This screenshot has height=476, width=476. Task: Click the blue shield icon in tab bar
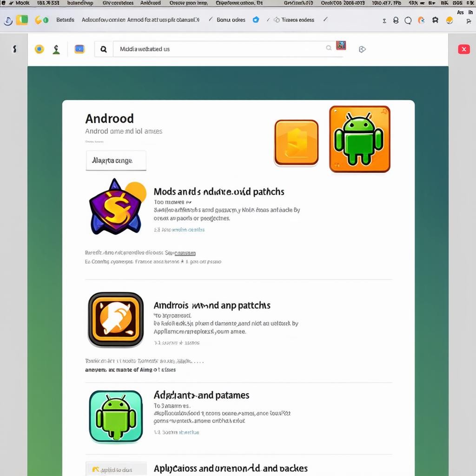pos(256,20)
